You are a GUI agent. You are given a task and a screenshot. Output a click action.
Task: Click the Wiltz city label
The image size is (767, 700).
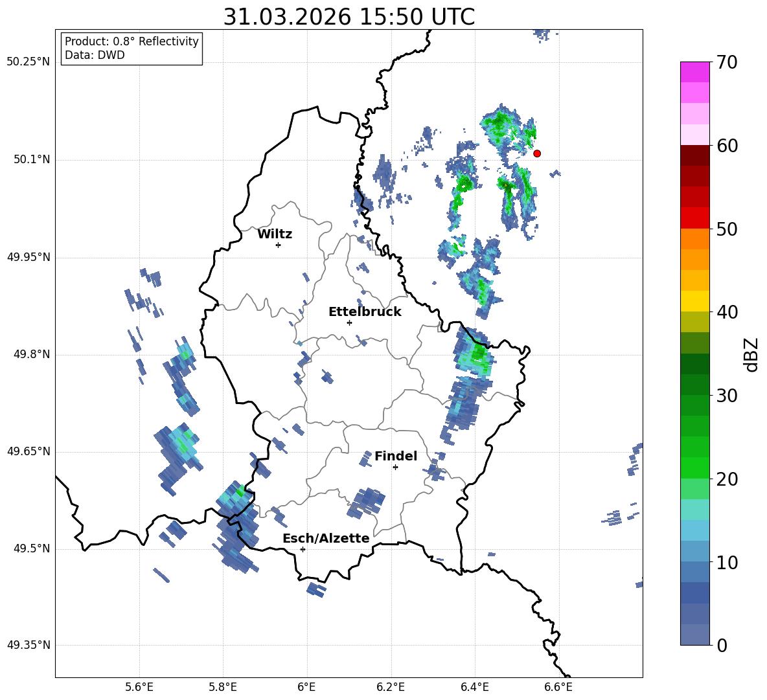pos(275,234)
